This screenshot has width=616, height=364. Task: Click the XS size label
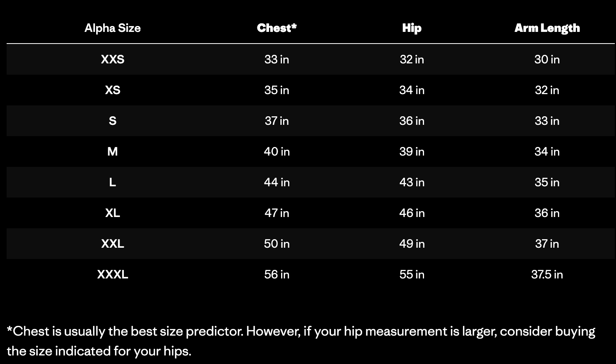tap(113, 90)
